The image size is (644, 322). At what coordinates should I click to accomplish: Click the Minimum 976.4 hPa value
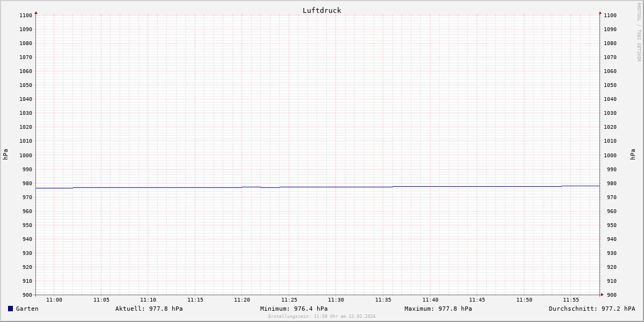point(294,309)
